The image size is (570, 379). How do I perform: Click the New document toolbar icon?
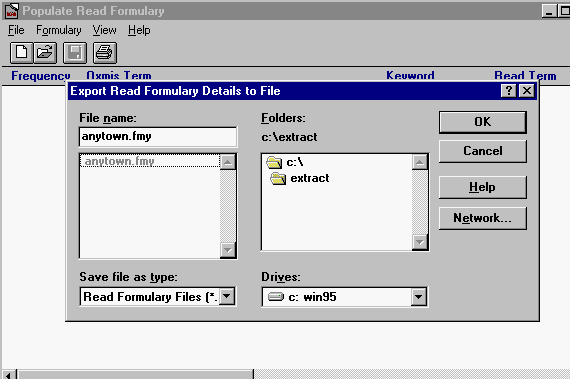pos(21,53)
